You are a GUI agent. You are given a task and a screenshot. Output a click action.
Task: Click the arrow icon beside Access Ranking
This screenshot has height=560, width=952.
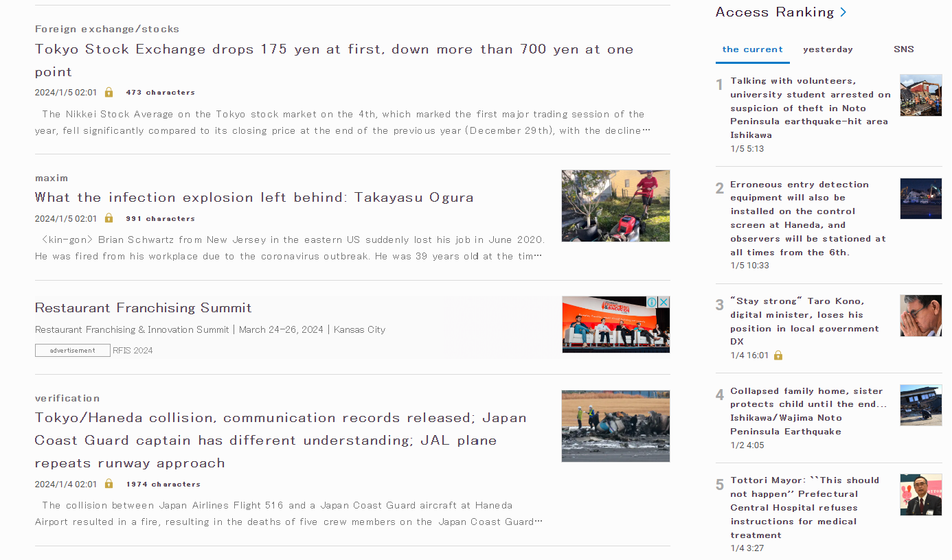[843, 12]
